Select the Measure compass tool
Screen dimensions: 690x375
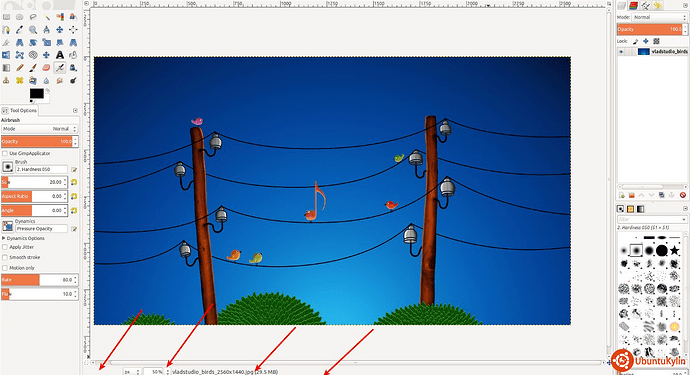point(47,30)
